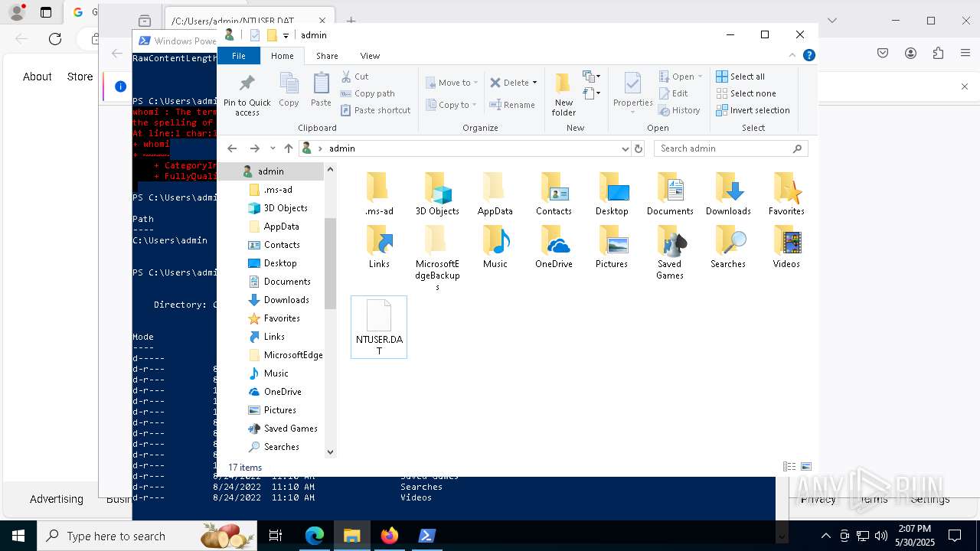The width and height of the screenshot is (980, 551).
Task: Open Explorer Help question mark icon
Action: coord(809,55)
